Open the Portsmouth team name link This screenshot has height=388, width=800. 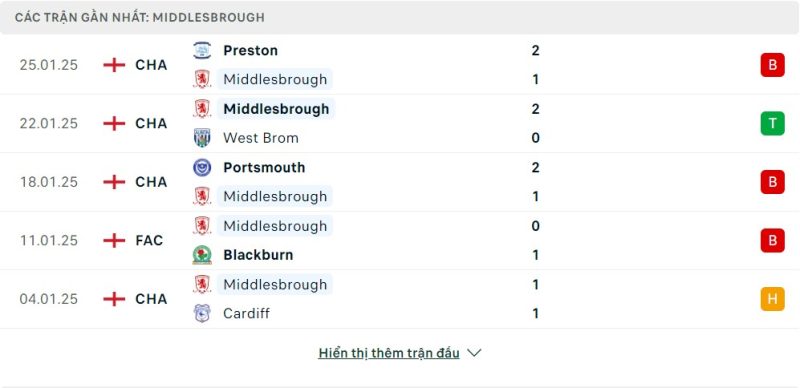(x=264, y=167)
